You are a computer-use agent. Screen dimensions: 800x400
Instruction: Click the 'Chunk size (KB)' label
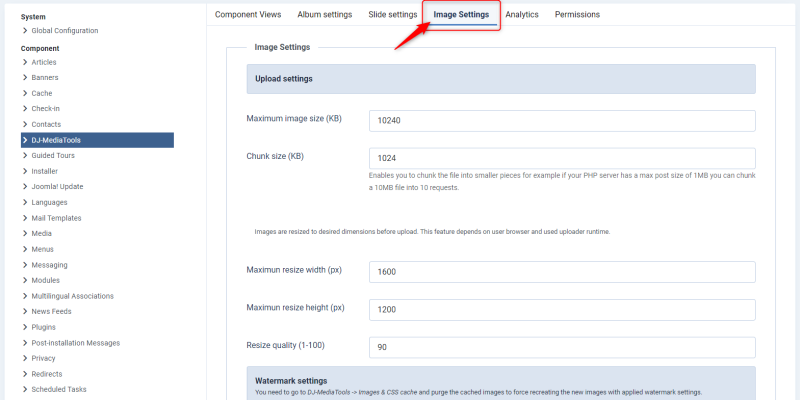pos(275,157)
